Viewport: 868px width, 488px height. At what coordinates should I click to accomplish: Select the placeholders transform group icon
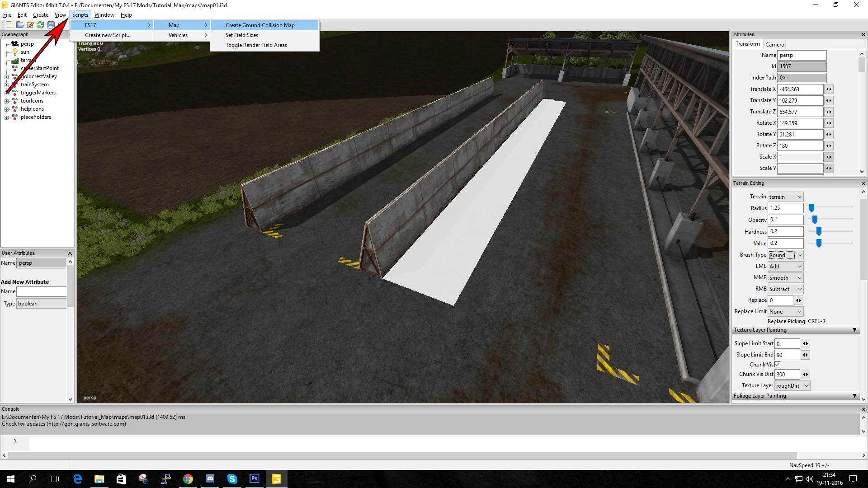pyautogui.click(x=15, y=117)
